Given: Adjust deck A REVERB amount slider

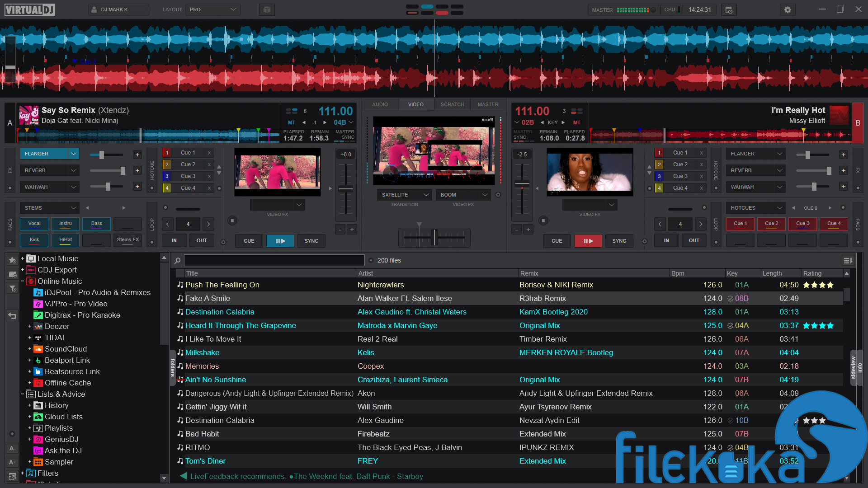Looking at the screenshot, I should click(x=108, y=170).
